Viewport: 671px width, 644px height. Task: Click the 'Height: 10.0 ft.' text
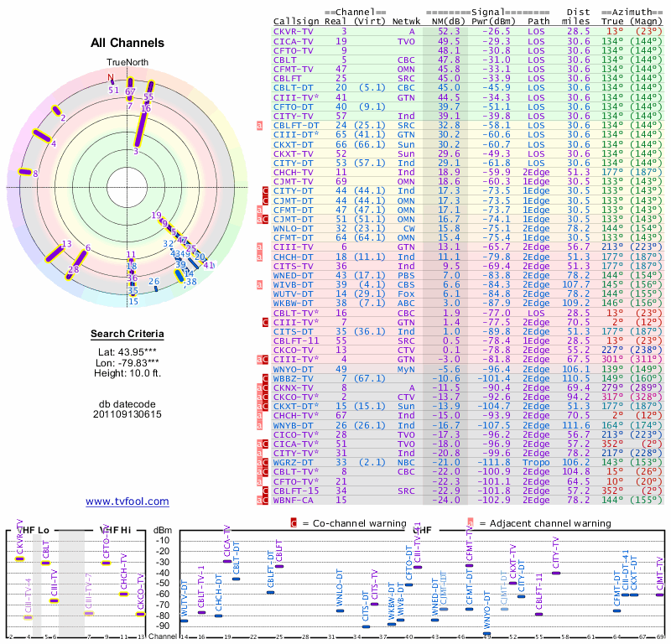[127, 373]
